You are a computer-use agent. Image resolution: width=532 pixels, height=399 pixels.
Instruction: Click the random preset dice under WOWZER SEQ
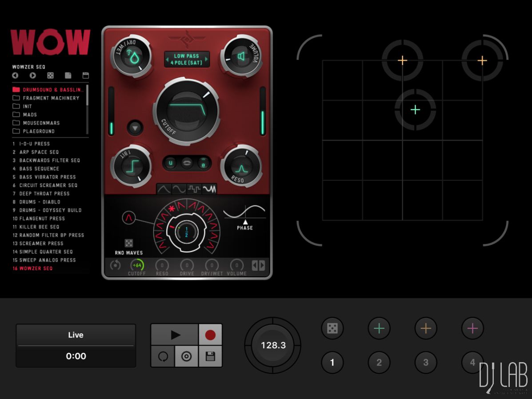(50, 76)
